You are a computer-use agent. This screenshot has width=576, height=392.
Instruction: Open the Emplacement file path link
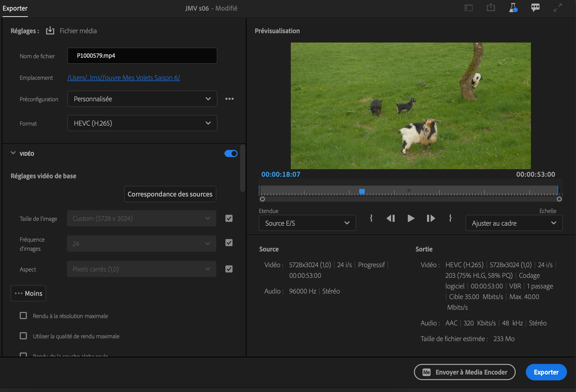coord(124,77)
